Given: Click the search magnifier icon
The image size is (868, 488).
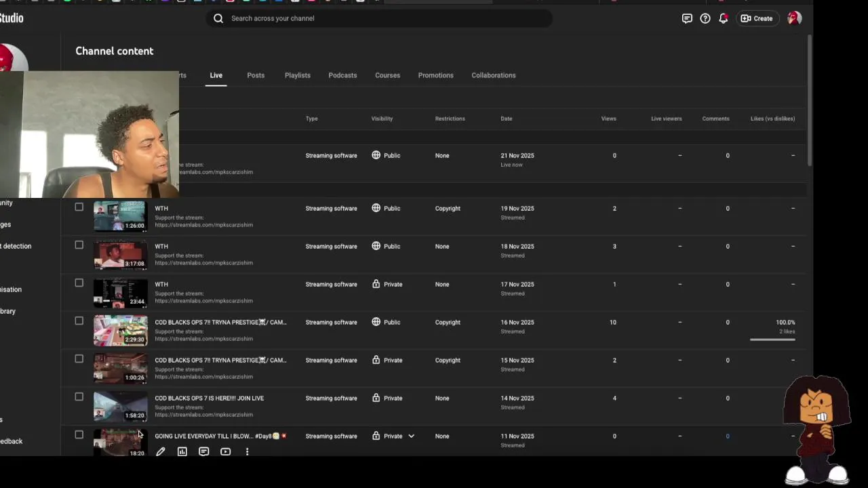Looking at the screenshot, I should point(218,18).
